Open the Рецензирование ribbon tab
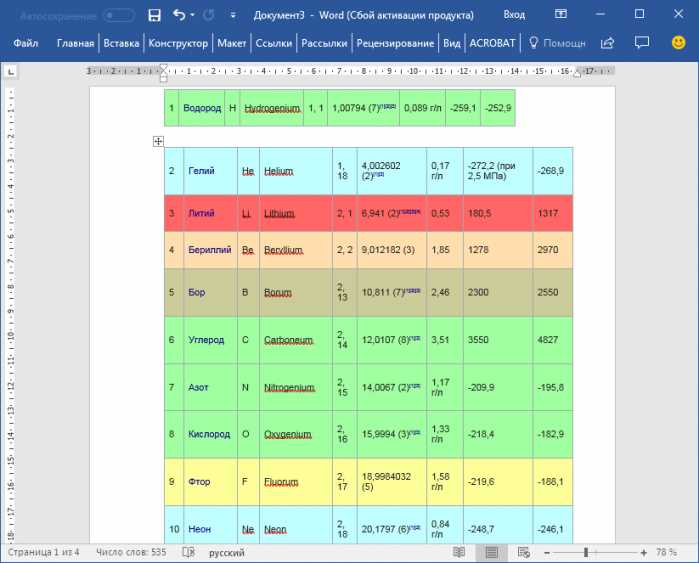This screenshot has height=563, width=699. 395,43
